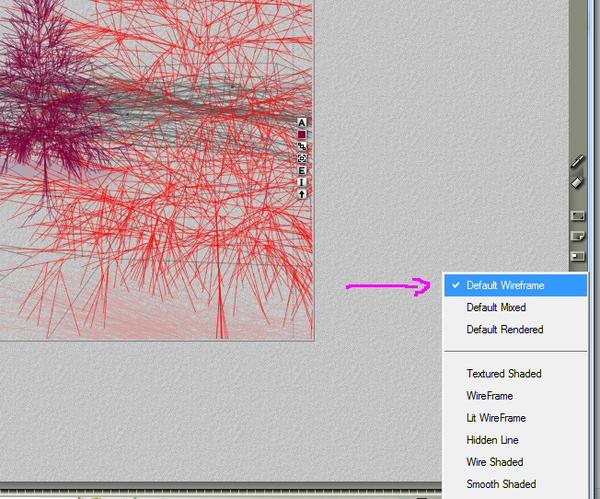
Task: Select Hidden Line option
Action: click(515, 440)
